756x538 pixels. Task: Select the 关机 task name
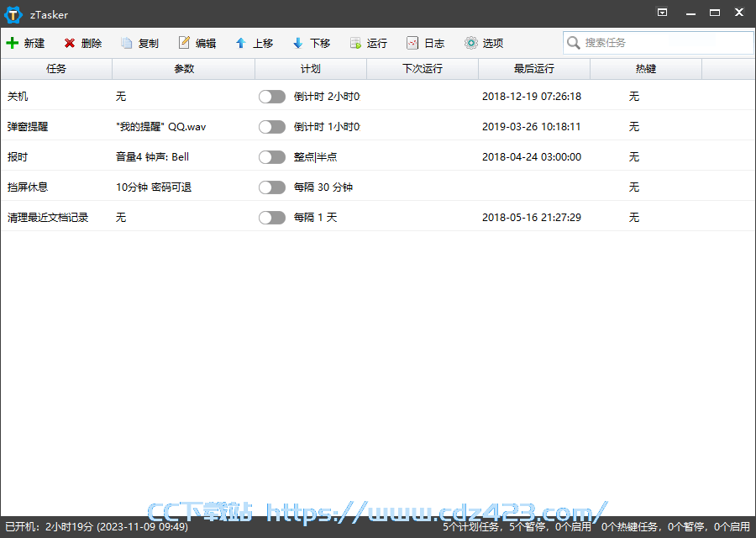18,97
